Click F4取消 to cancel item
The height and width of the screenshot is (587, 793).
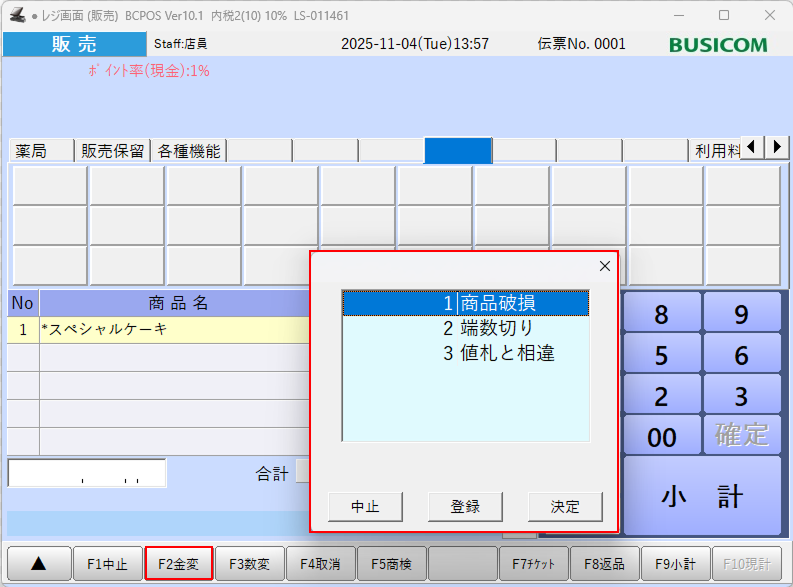coord(320,564)
